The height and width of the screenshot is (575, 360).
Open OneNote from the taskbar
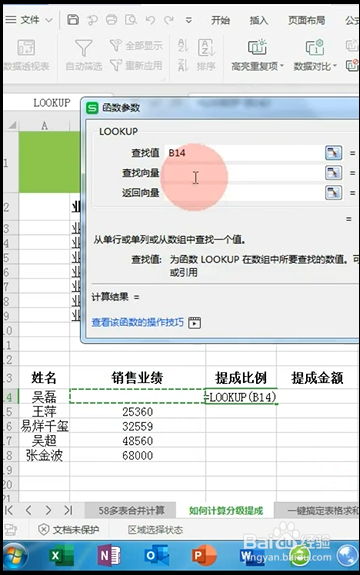coord(109,556)
